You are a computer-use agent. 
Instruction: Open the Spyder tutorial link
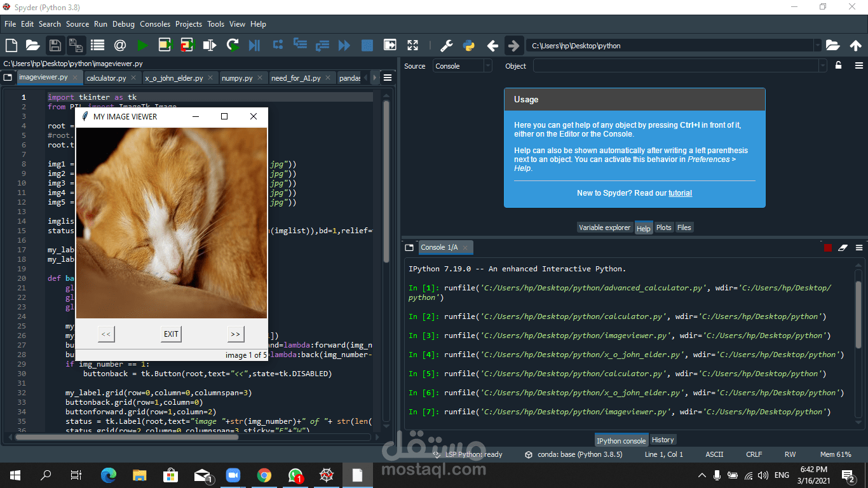point(680,193)
